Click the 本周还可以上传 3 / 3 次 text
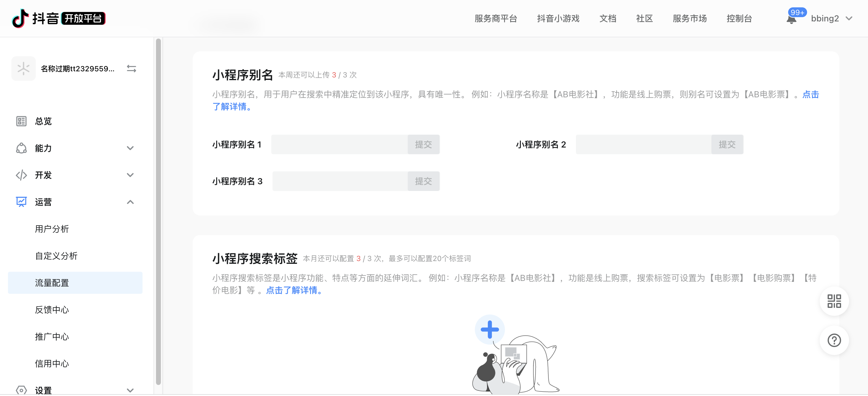868x396 pixels. click(x=317, y=75)
